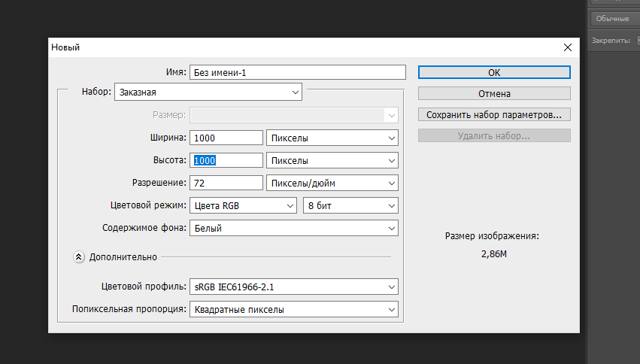This screenshot has height=364, width=640.
Task: Click the disabled Размер dropdown
Action: (294, 115)
